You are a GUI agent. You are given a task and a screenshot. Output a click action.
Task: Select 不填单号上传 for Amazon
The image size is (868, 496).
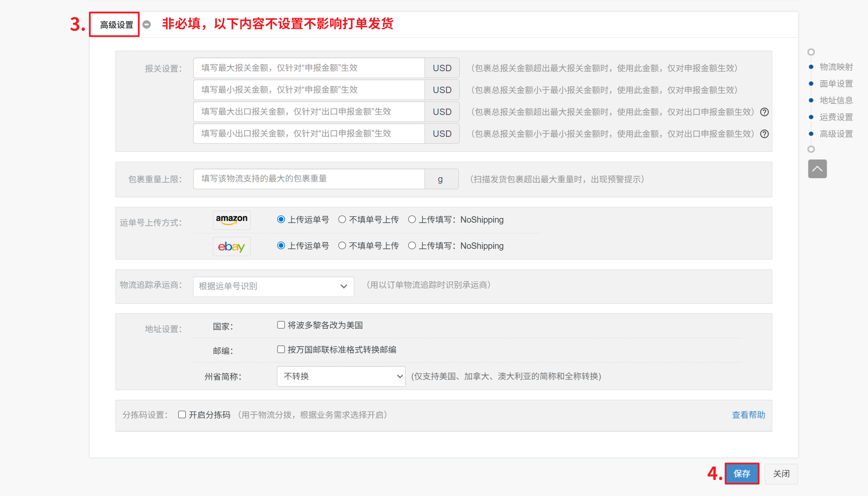pyautogui.click(x=342, y=220)
